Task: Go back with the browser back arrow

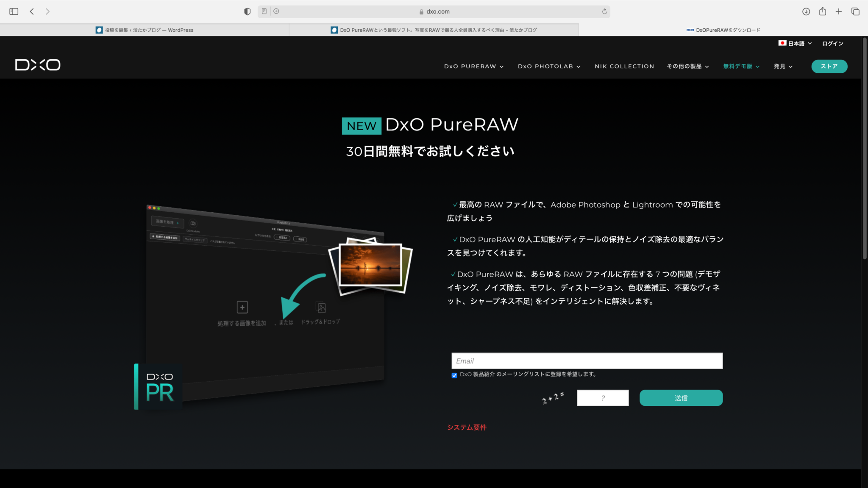Action: click(x=32, y=11)
